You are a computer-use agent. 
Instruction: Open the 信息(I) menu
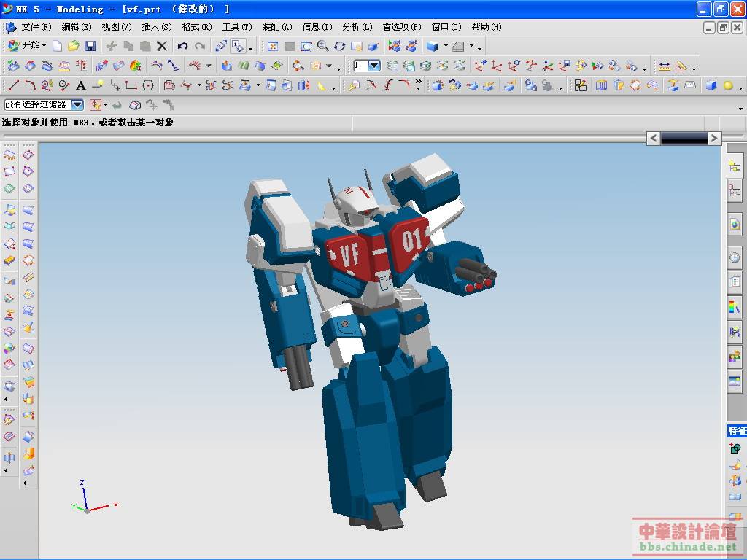pos(317,27)
